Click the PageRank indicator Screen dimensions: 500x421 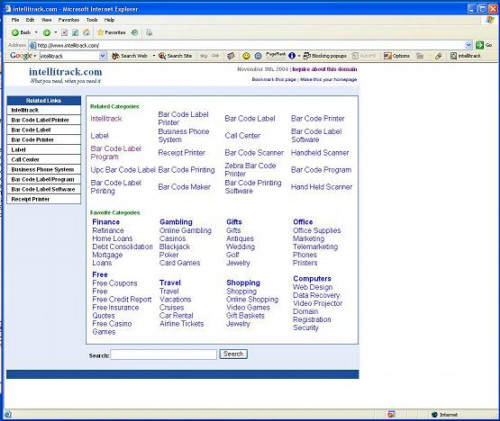[x=276, y=55]
